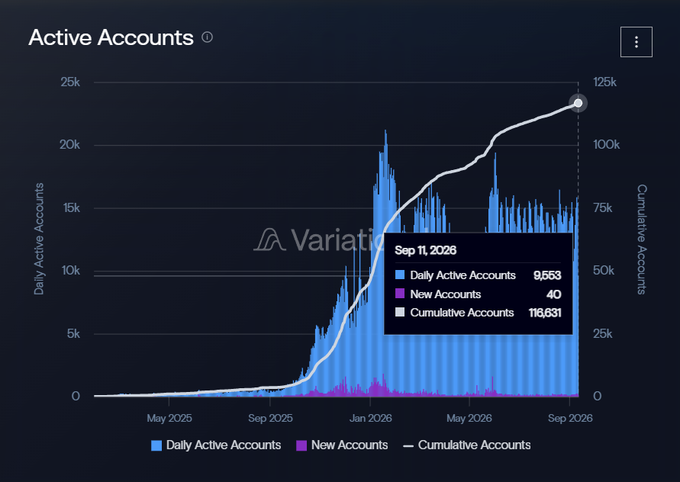Click the Daily Active Accounts vertical axis title

pyautogui.click(x=39, y=239)
